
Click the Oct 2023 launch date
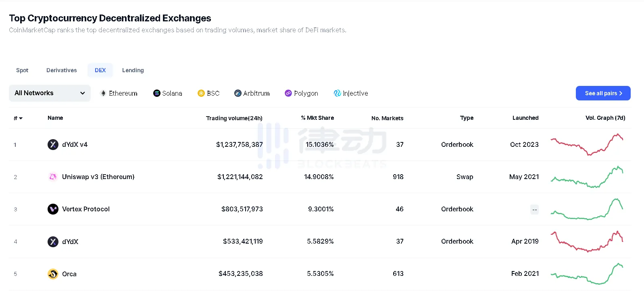(524, 144)
